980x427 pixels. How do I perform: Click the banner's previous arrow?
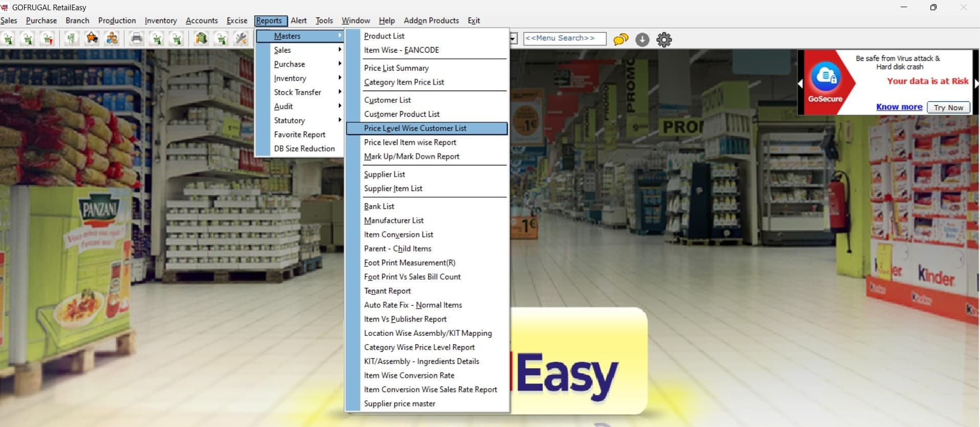click(800, 83)
